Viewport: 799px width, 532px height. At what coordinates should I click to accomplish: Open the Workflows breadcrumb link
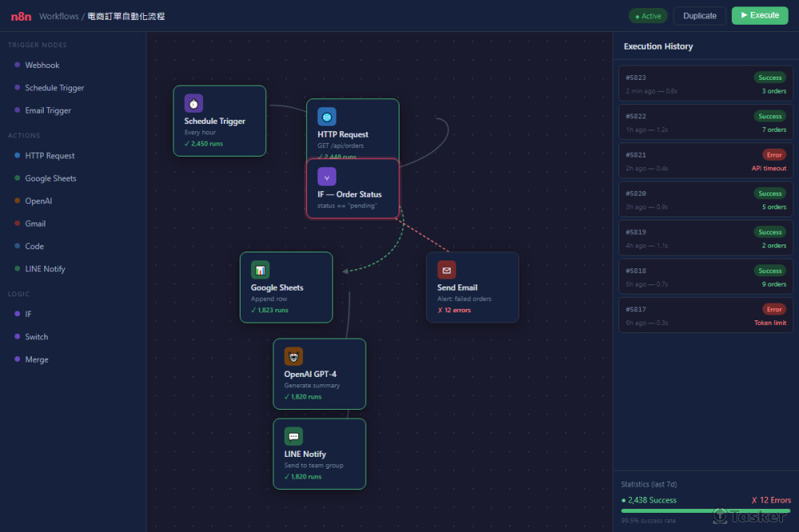coord(59,16)
